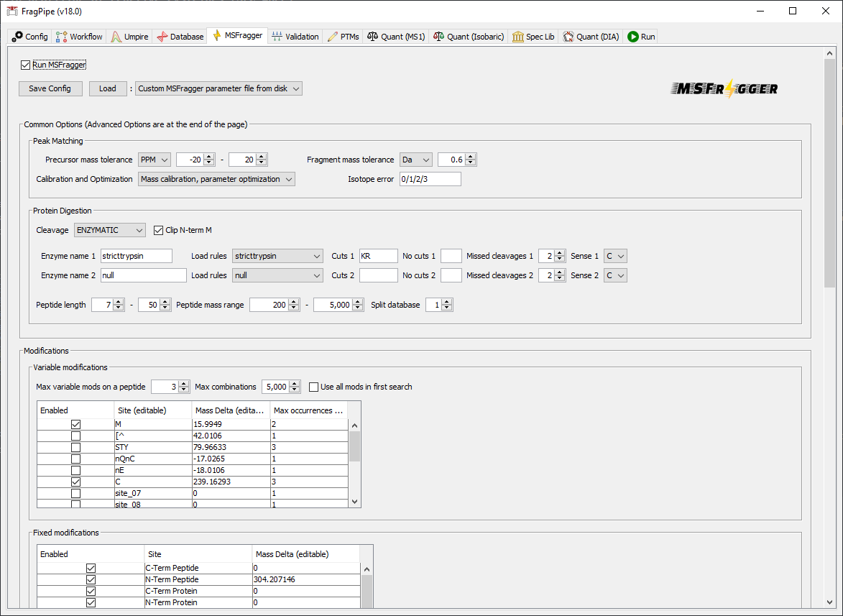Click the Mass Delta column header in variable mods
Image resolution: width=843 pixels, height=616 pixels.
pyautogui.click(x=230, y=410)
